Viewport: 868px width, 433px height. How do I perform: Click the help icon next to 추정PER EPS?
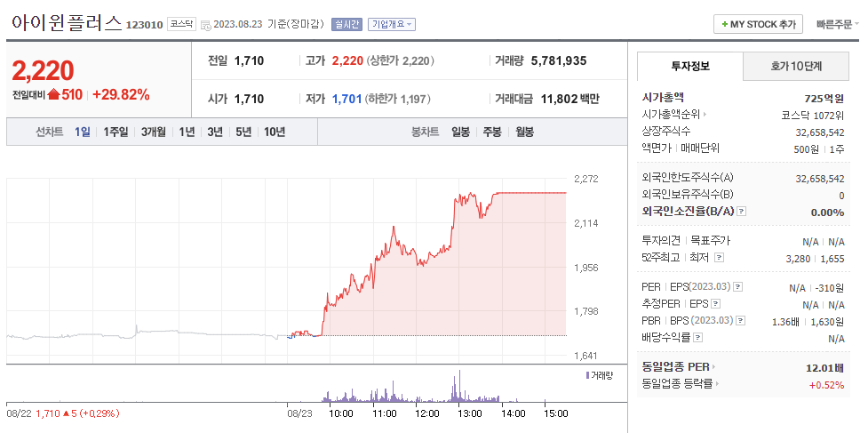(716, 303)
